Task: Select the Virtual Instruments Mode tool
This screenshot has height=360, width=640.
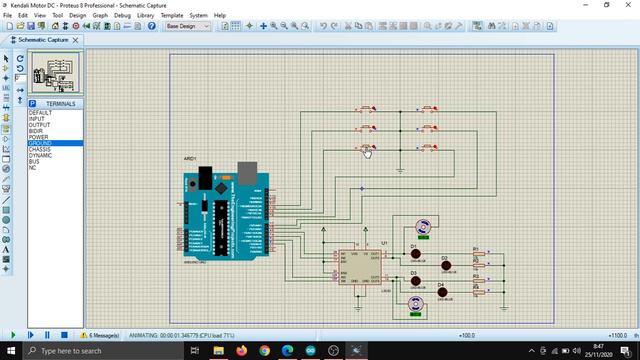Action: [x=6, y=189]
